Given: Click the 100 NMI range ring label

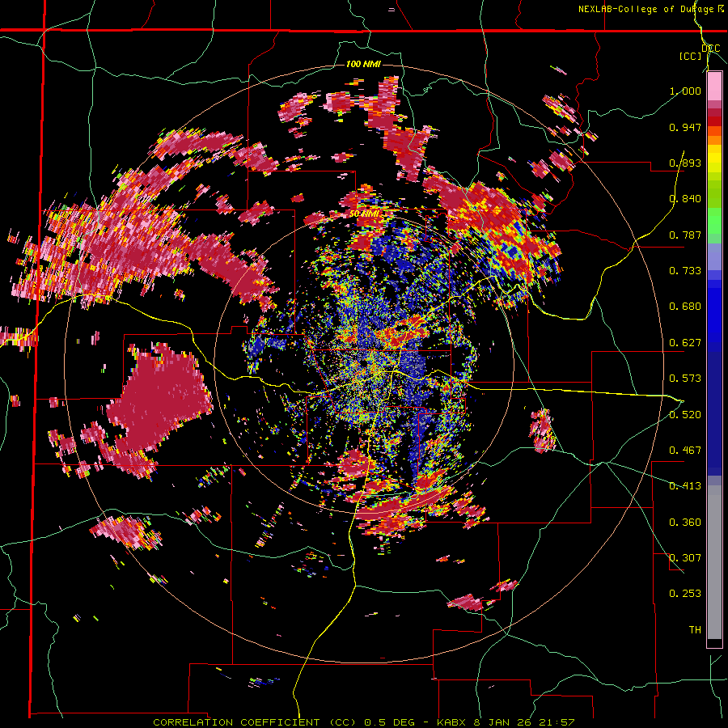Looking at the screenshot, I should click(363, 64).
